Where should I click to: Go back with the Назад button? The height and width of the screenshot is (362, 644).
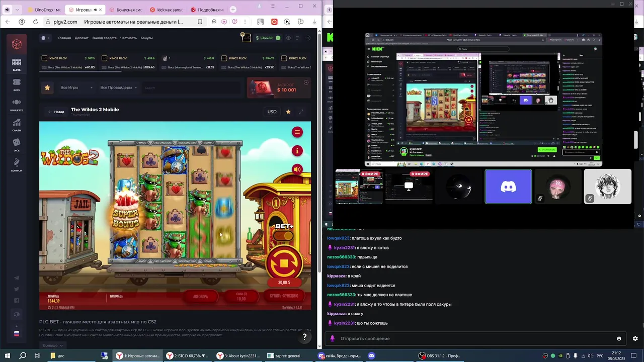tap(56, 112)
